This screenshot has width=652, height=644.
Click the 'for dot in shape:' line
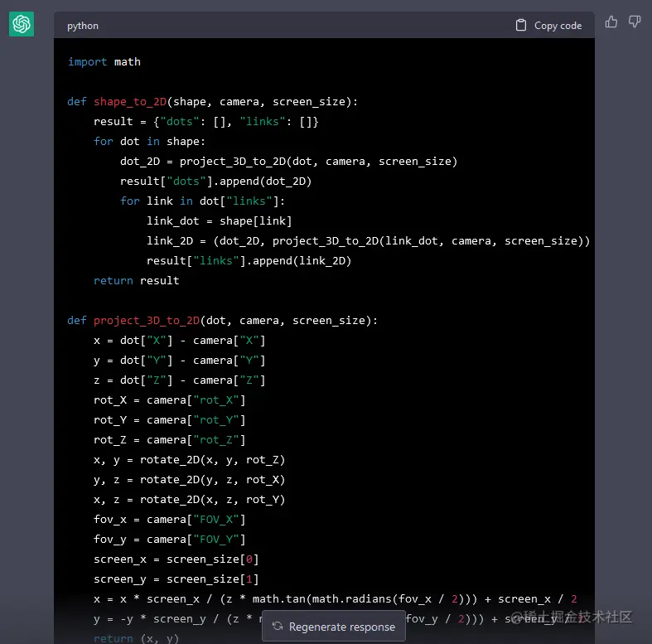[x=149, y=142]
